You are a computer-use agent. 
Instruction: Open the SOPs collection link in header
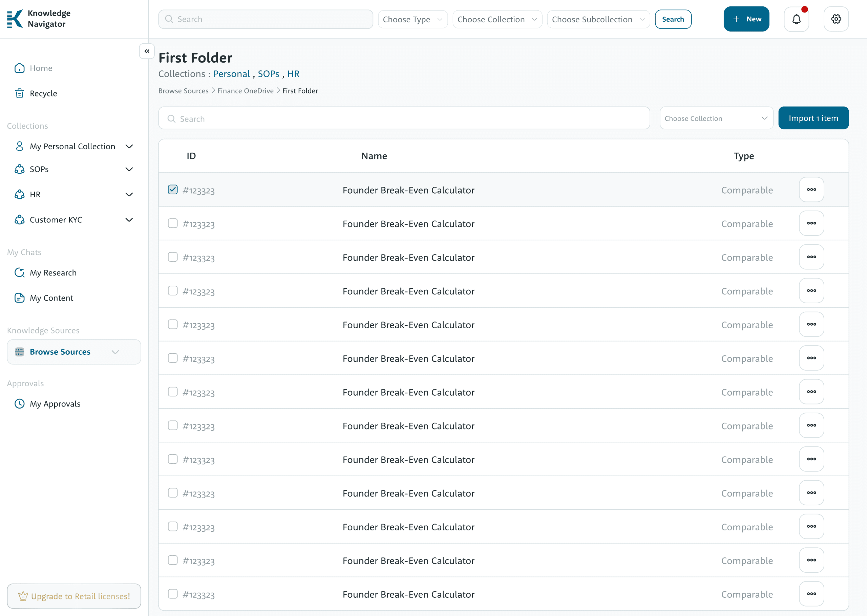[x=268, y=74]
